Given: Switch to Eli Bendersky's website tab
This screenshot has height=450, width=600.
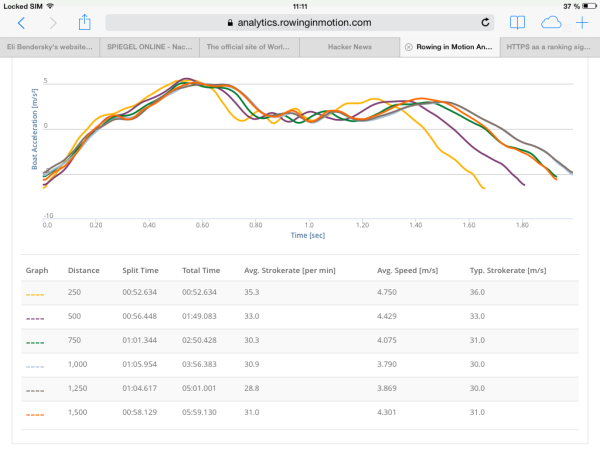Looking at the screenshot, I should tap(50, 47).
